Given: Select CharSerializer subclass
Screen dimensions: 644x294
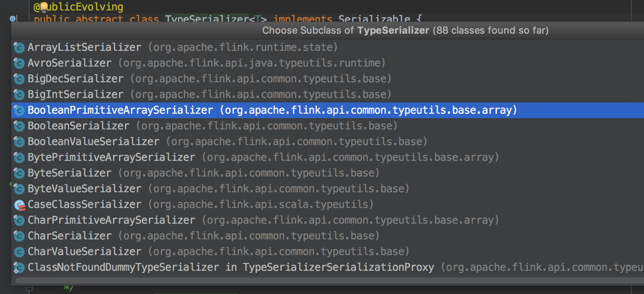Looking at the screenshot, I should click(328, 236).
